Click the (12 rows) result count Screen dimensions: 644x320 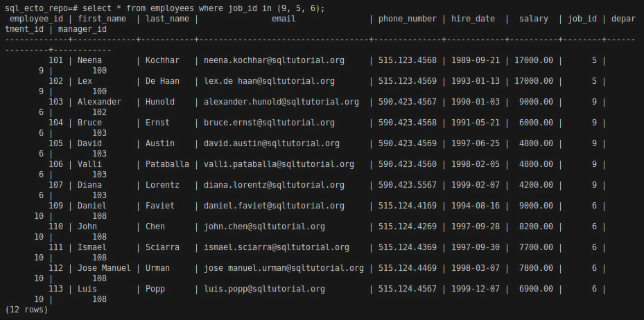(26, 310)
